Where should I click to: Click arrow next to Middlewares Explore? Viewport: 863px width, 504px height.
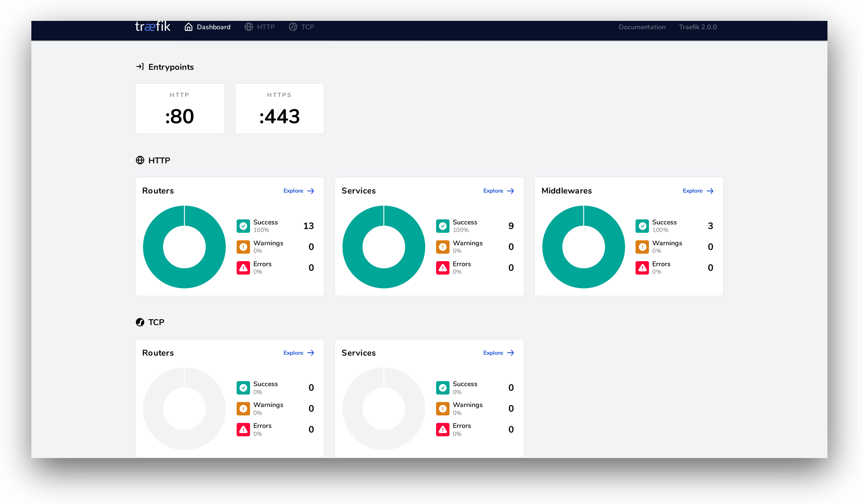[710, 191]
